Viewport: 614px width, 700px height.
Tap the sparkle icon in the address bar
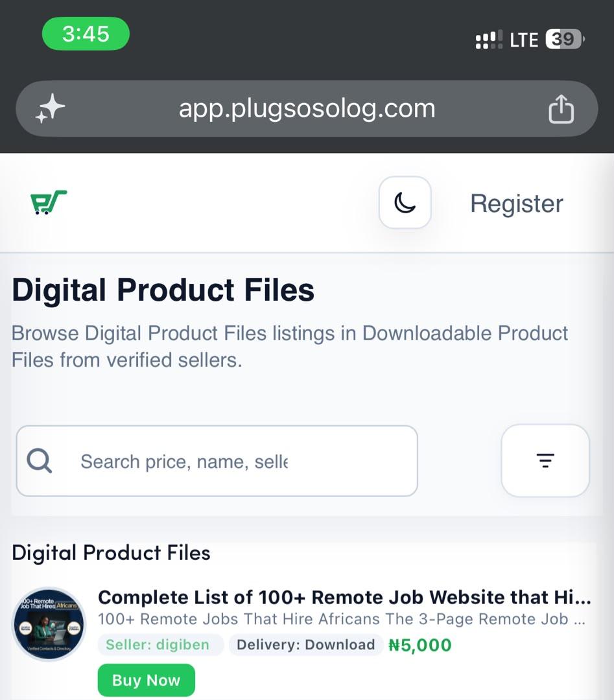coord(50,108)
